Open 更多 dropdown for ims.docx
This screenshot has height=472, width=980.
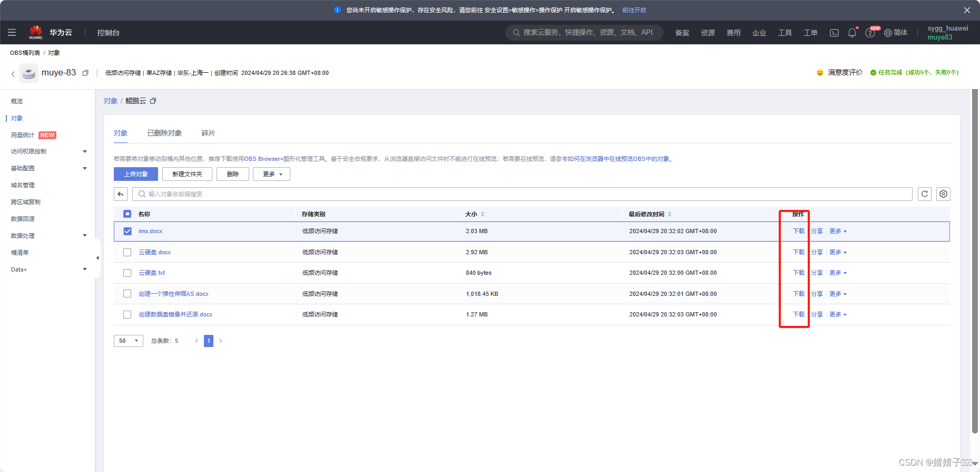tap(838, 231)
